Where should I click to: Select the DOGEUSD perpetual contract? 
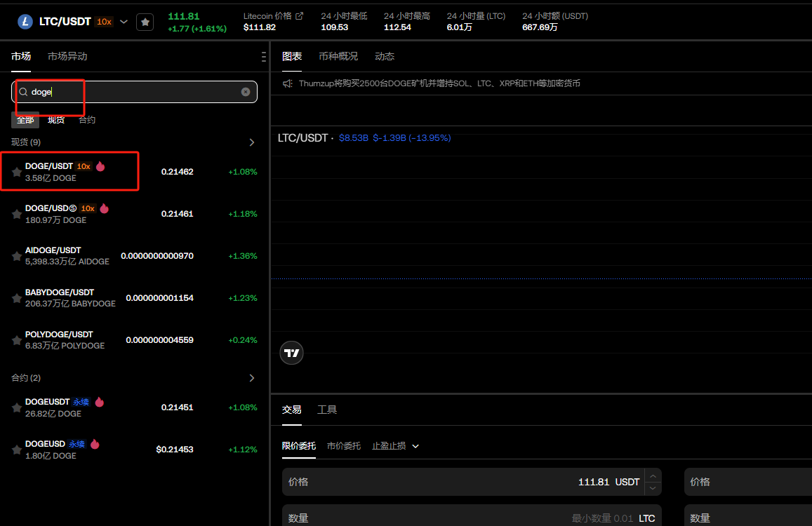point(134,450)
